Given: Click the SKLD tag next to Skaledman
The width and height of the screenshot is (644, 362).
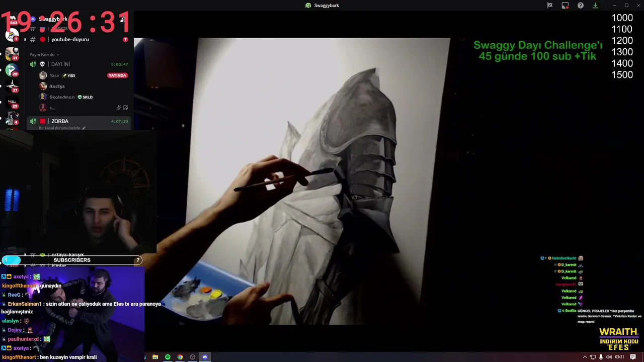Looking at the screenshot, I should click(x=85, y=97).
